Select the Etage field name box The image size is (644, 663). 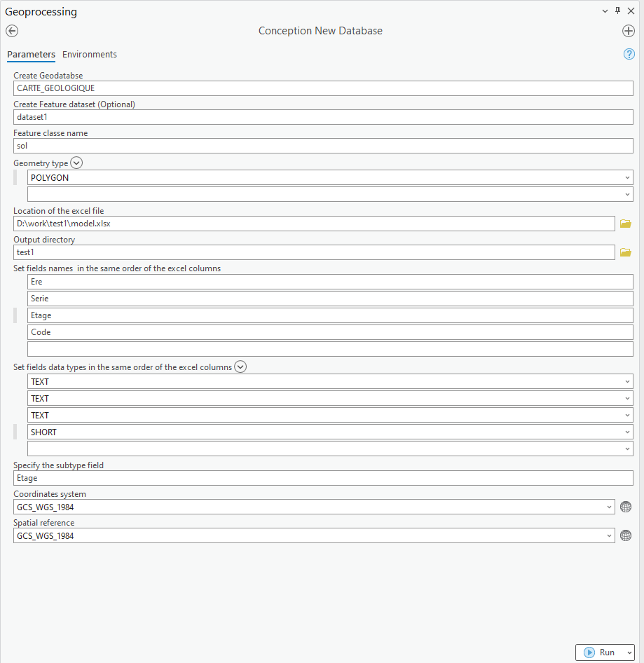point(330,315)
